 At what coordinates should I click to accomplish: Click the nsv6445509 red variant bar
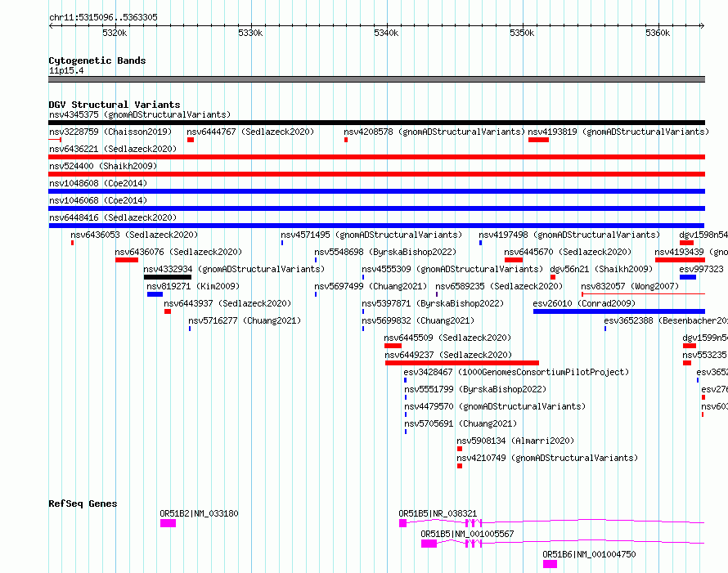[x=393, y=346]
